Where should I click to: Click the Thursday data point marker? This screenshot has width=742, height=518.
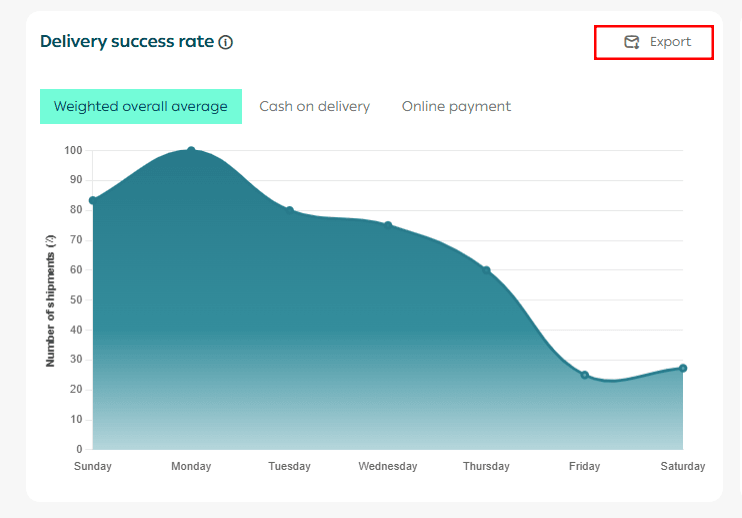click(486, 270)
